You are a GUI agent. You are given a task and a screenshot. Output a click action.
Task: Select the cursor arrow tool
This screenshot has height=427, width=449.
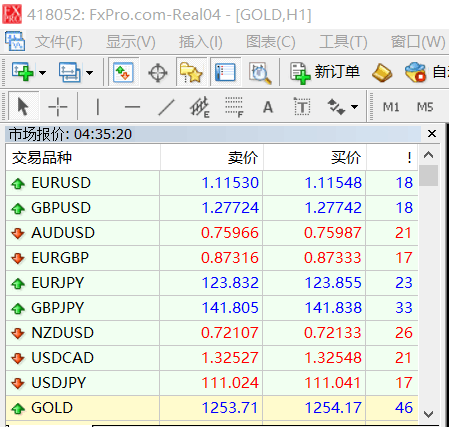(23, 107)
